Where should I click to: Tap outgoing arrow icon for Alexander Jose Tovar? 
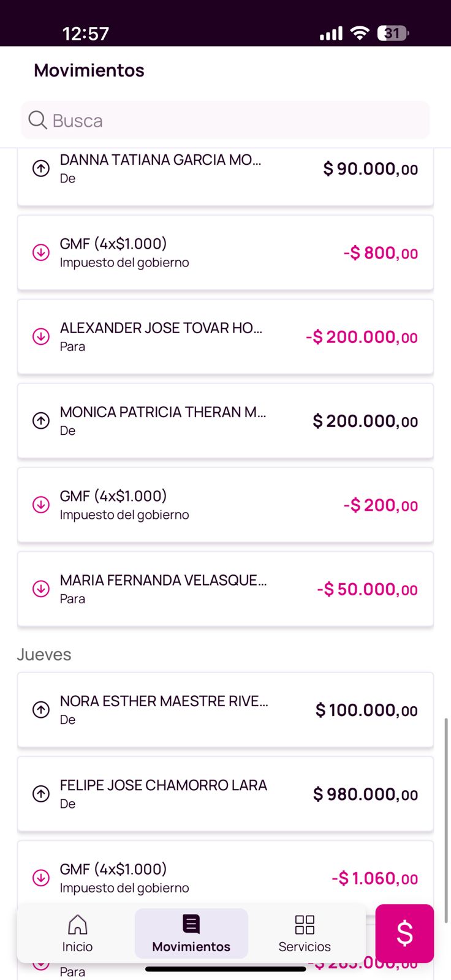click(41, 336)
